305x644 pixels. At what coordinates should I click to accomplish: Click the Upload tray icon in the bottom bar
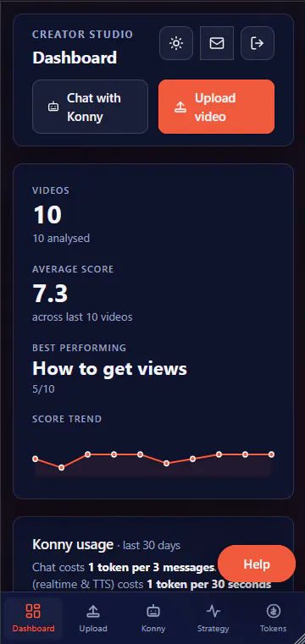[93, 611]
